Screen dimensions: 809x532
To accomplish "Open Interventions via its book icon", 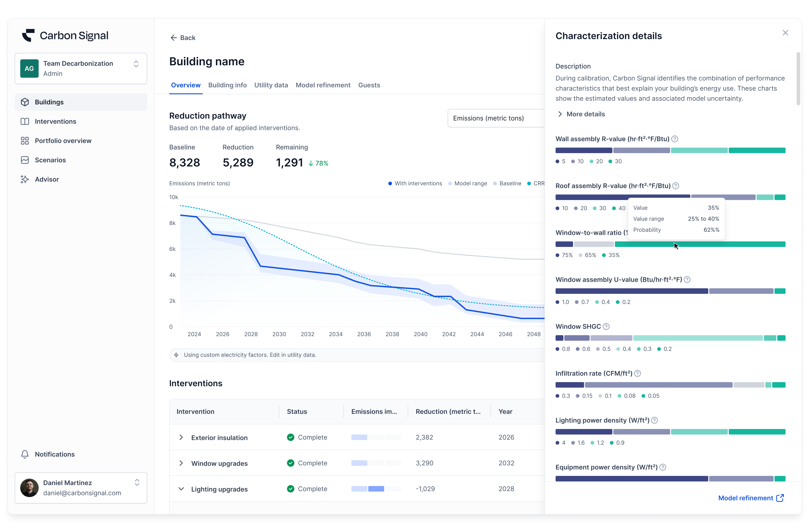I will tap(25, 121).
